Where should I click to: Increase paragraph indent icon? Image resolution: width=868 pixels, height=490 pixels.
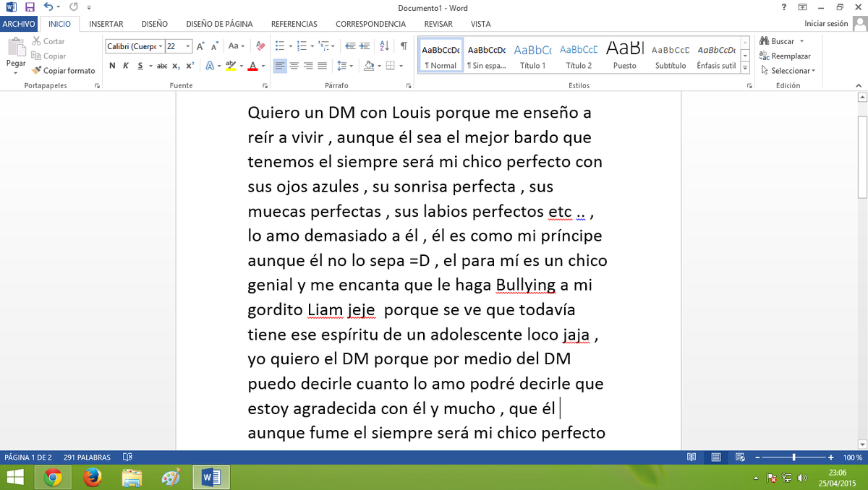365,46
